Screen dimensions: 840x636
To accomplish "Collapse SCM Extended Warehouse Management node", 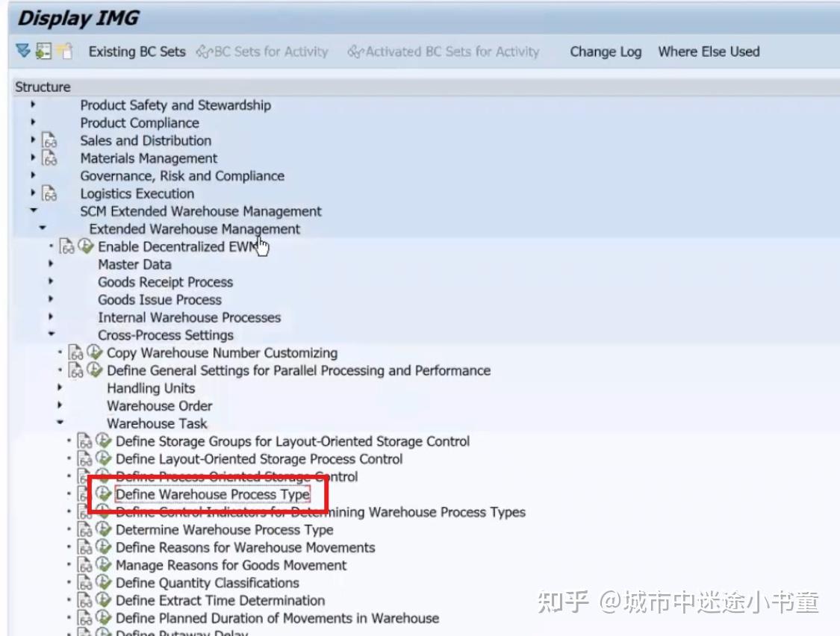I will (x=34, y=210).
